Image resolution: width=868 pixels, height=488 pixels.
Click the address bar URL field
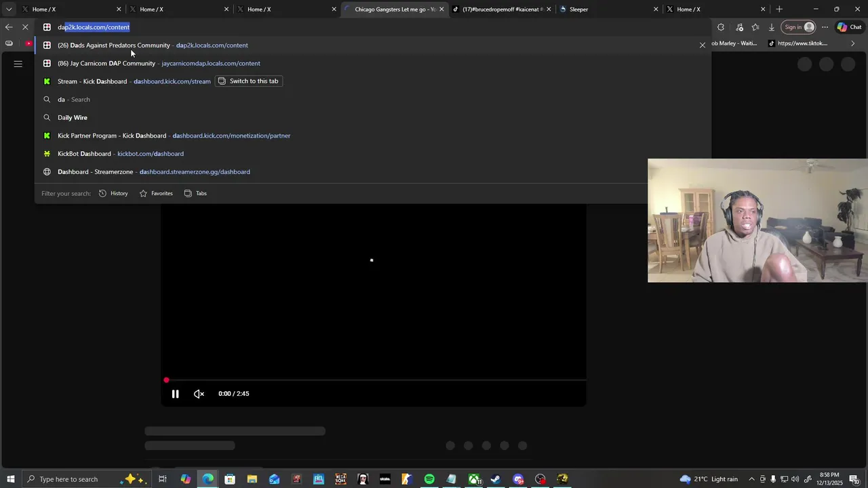[373, 27]
